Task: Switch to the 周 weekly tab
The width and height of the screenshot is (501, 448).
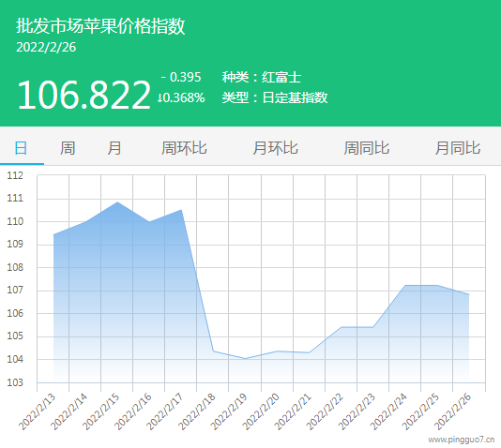Action: [x=68, y=148]
